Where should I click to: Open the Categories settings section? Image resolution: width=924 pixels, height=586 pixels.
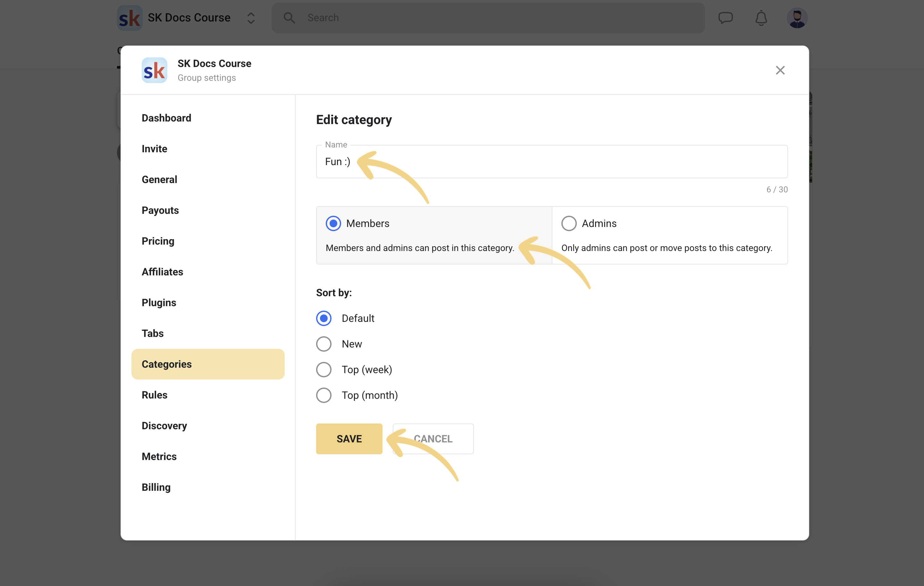[207, 364]
